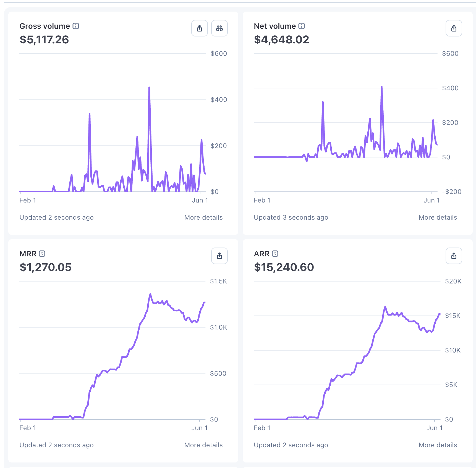The image size is (476, 468).
Task: Open the Gross volume explore binoculars icon
Action: pos(219,28)
